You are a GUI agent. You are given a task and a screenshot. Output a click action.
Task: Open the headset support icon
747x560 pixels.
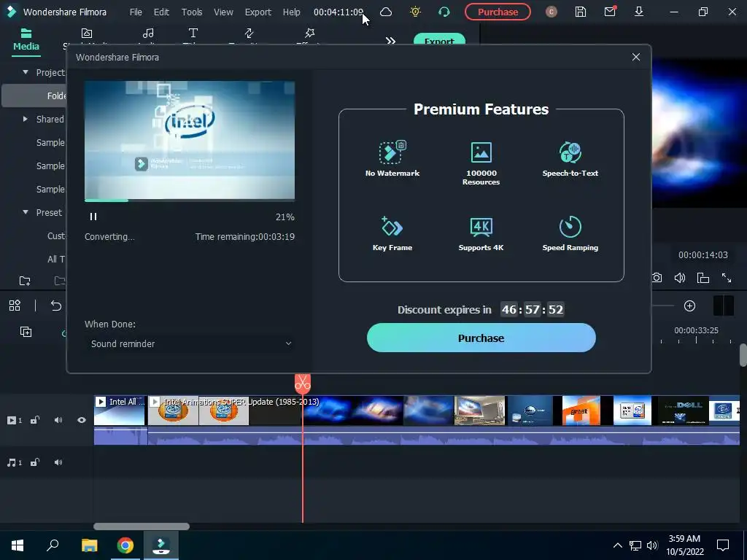[x=444, y=12]
